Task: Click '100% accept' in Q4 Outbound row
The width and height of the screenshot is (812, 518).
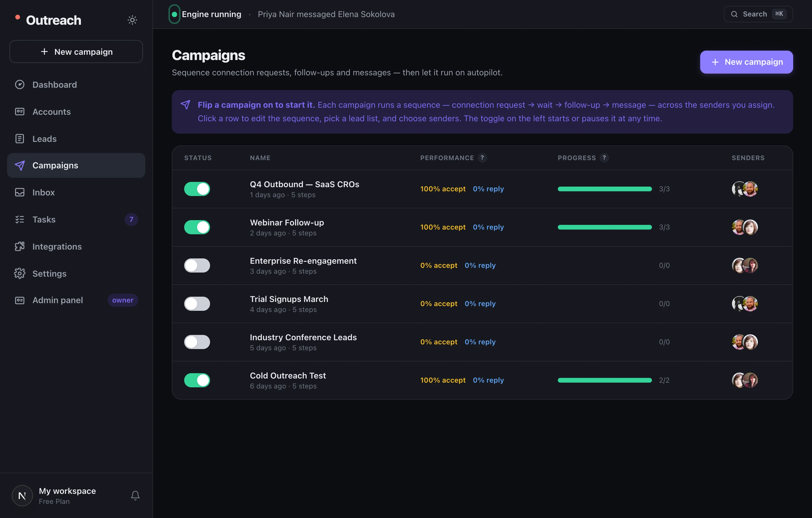Action: pyautogui.click(x=443, y=189)
